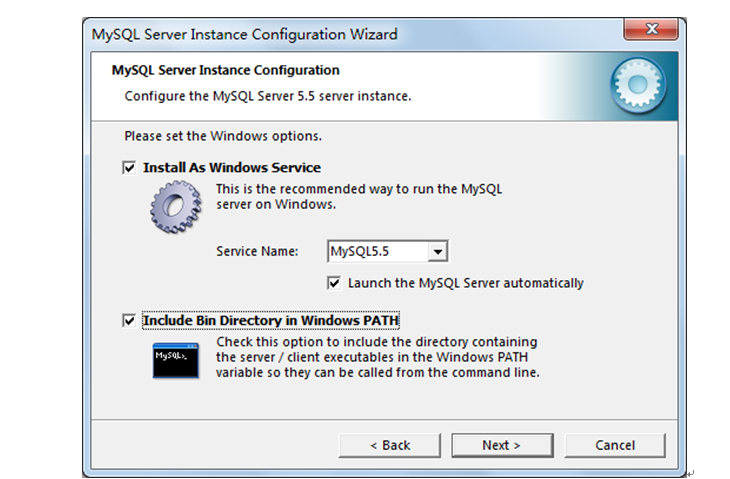This screenshot has height=479, width=730.
Task: Click the MySQL command prompt console icon
Action: pyautogui.click(x=176, y=361)
